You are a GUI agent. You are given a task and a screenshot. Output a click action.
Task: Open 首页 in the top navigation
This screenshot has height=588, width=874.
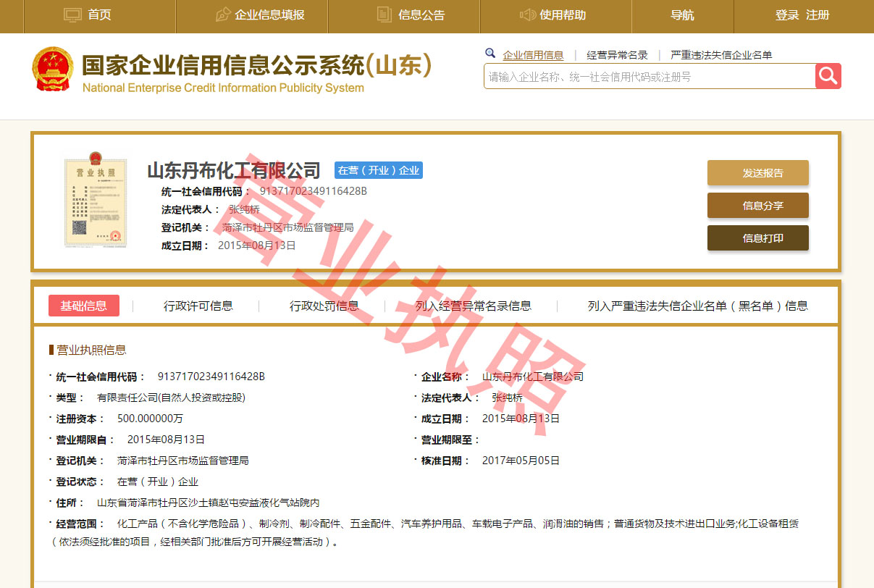[x=99, y=15]
